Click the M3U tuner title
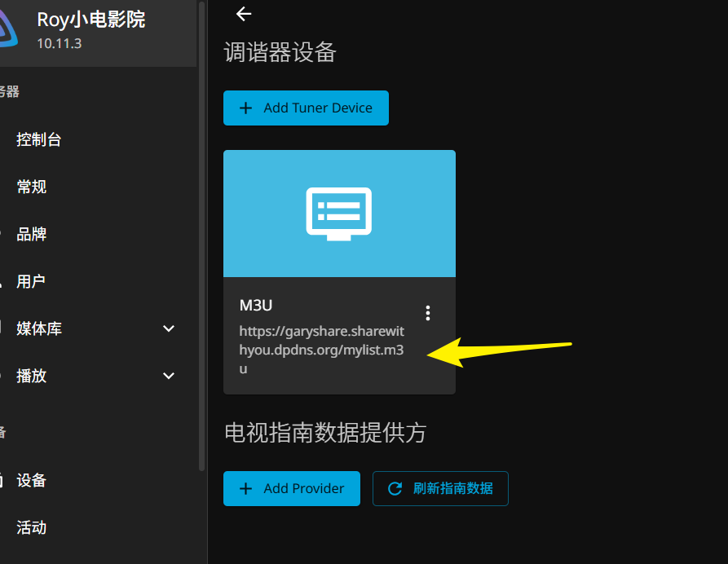 [x=256, y=306]
